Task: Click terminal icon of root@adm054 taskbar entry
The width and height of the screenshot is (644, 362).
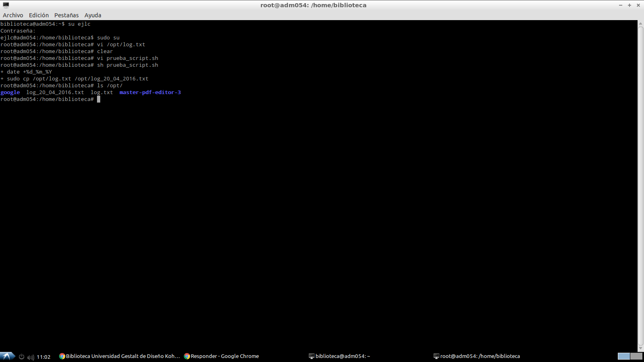Action: tap(436, 356)
